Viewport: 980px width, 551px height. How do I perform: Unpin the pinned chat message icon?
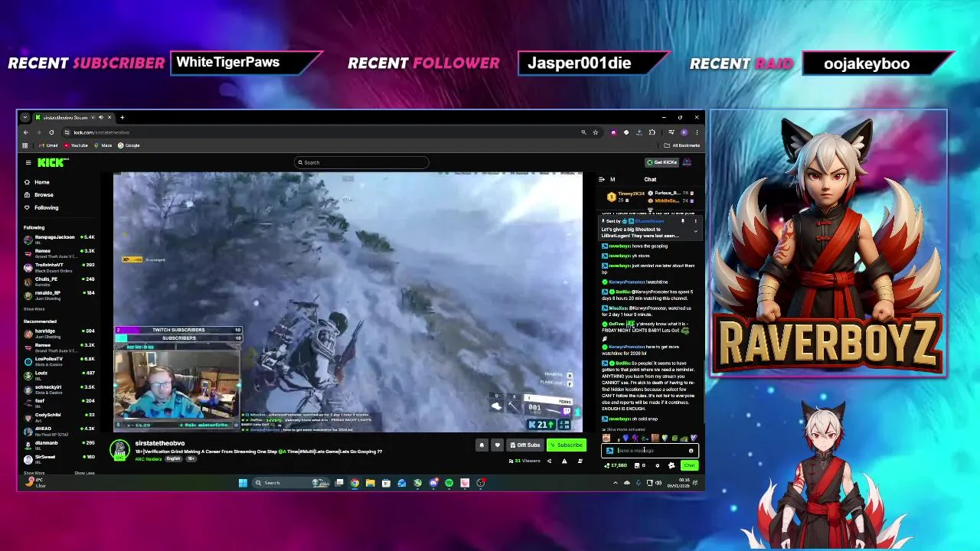[x=683, y=221]
